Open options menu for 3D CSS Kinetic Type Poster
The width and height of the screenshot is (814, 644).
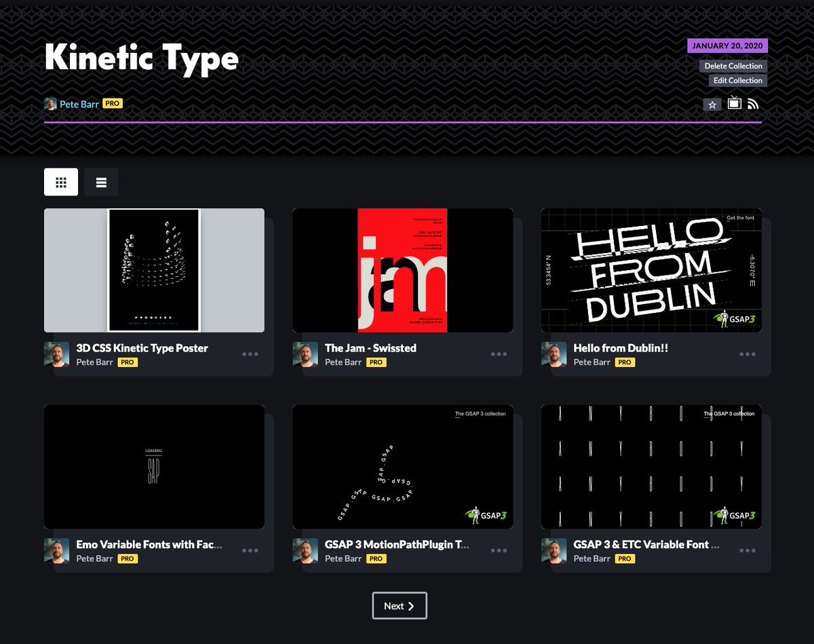250,354
